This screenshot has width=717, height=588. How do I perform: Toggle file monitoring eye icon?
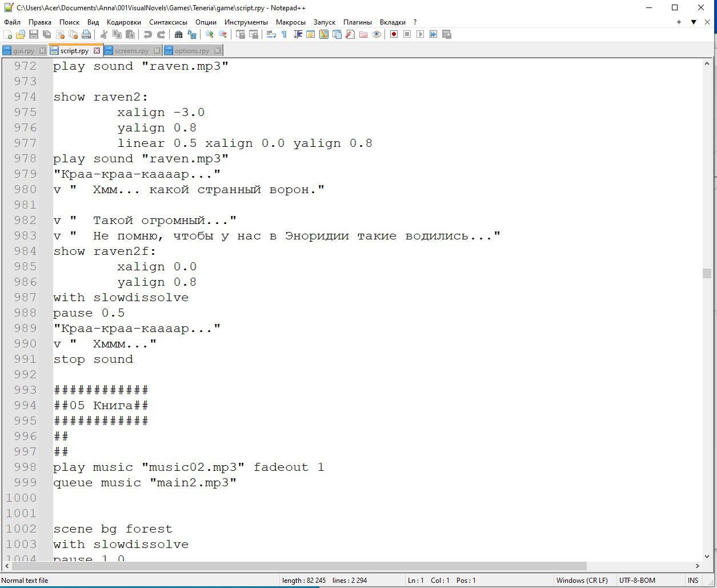pyautogui.click(x=376, y=34)
